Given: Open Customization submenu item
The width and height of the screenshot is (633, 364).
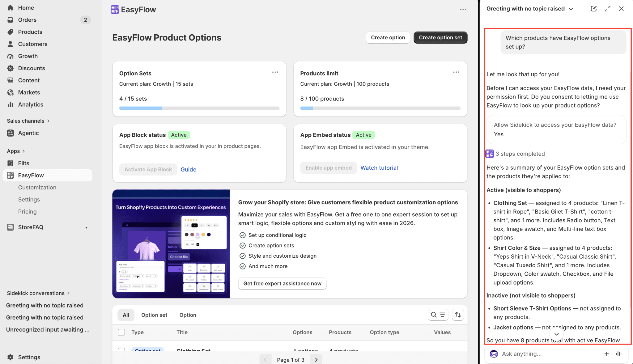Looking at the screenshot, I should click(x=37, y=187).
